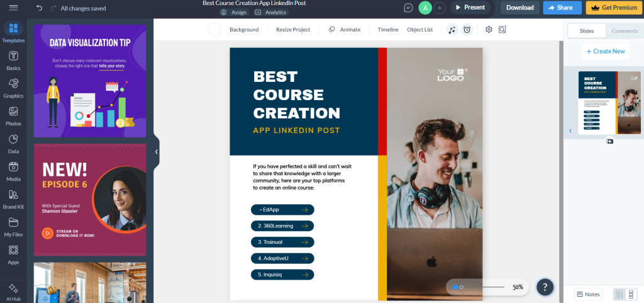Open the comment bubble icon in header

pyautogui.click(x=408, y=8)
